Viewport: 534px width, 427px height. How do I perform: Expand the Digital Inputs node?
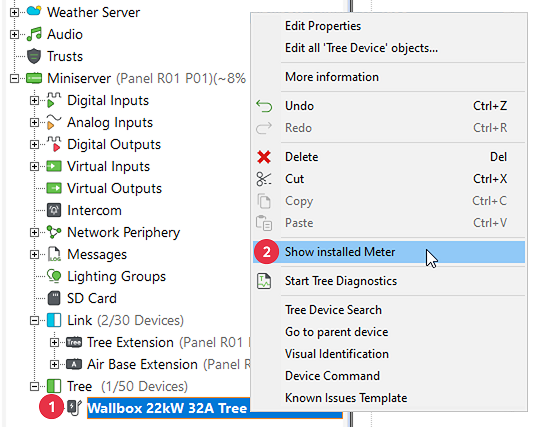(x=34, y=100)
